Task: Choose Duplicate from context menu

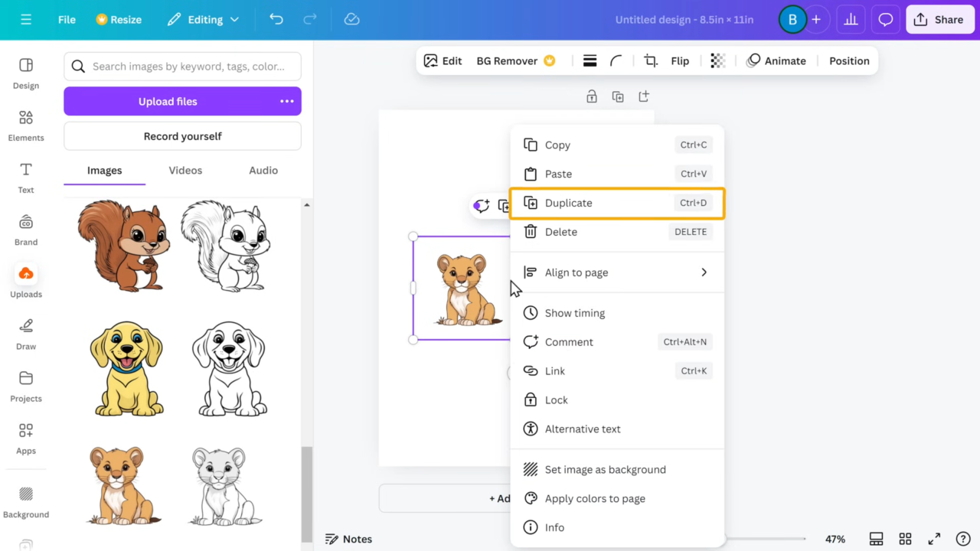Action: (x=617, y=203)
